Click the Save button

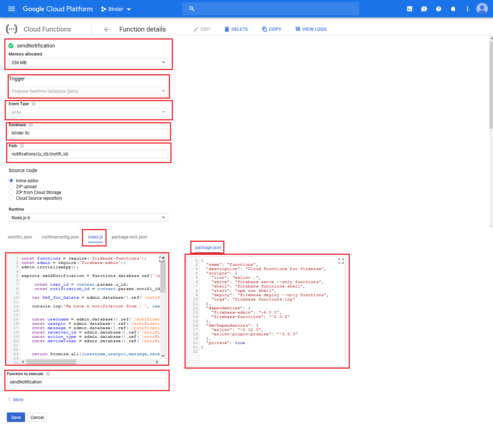click(x=16, y=418)
